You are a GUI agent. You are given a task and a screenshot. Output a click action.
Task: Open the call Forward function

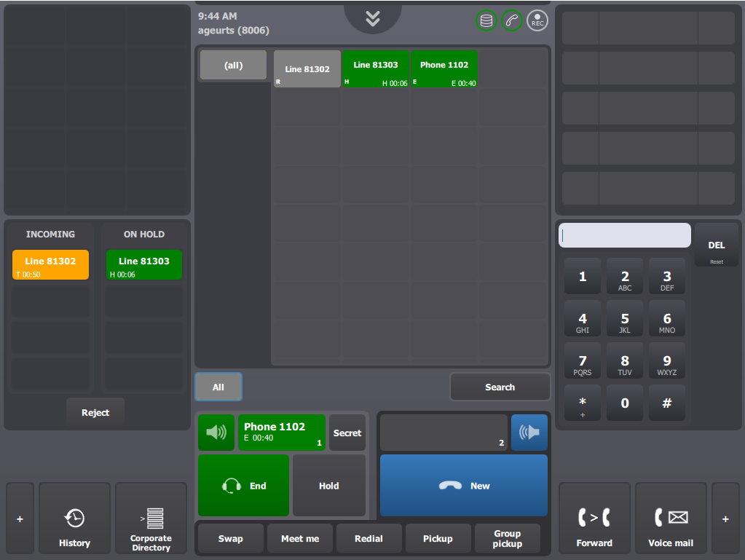click(x=594, y=518)
